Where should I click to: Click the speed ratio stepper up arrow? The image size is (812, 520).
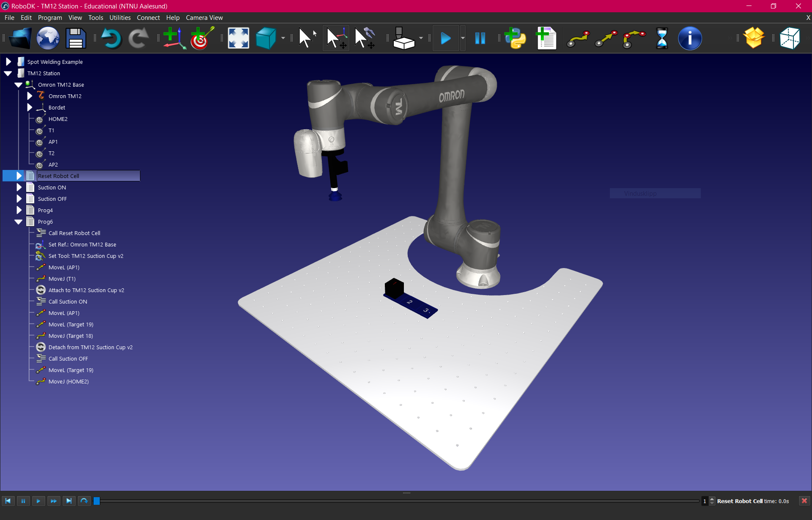pyautogui.click(x=712, y=499)
